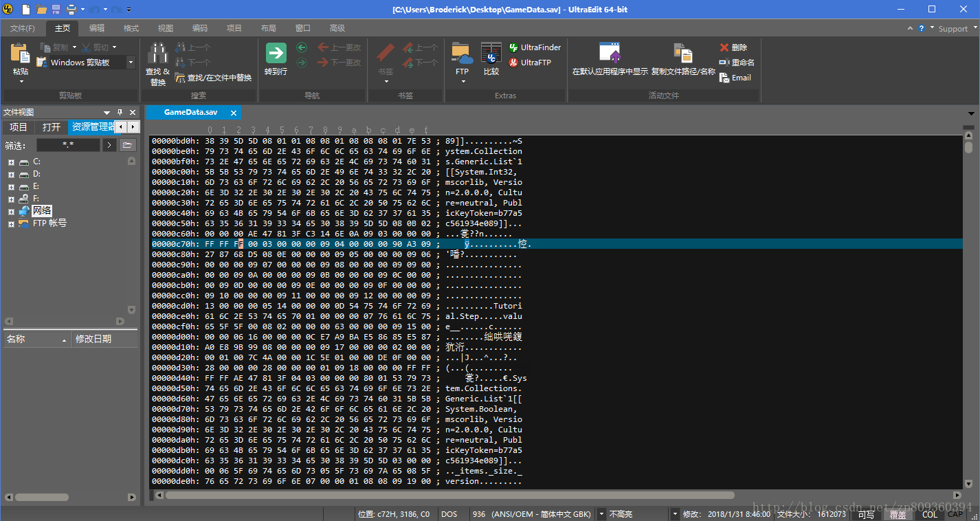Open 查找/在文件中替换
This screenshot has height=521, width=980.
click(213, 78)
